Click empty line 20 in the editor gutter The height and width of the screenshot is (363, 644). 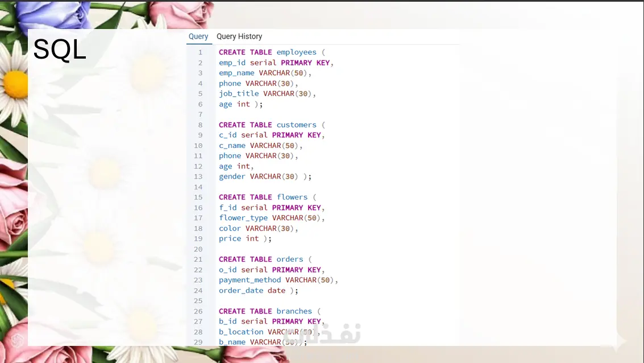198,249
